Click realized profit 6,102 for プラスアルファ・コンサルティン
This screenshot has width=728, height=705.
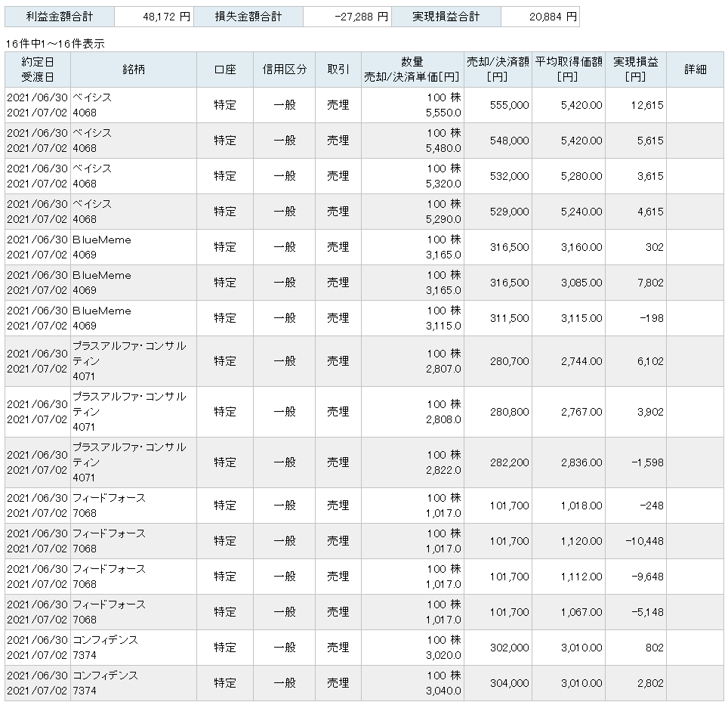tap(650, 361)
